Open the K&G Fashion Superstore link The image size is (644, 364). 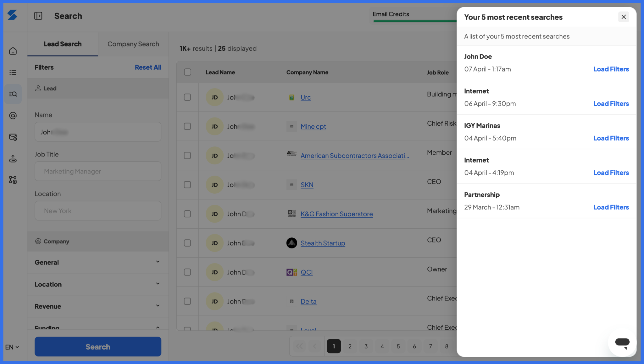[336, 214]
